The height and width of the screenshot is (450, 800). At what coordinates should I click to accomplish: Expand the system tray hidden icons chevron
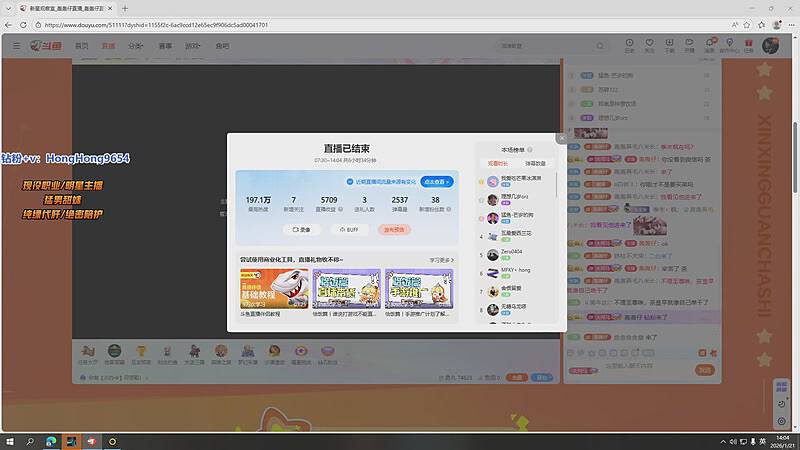723,442
